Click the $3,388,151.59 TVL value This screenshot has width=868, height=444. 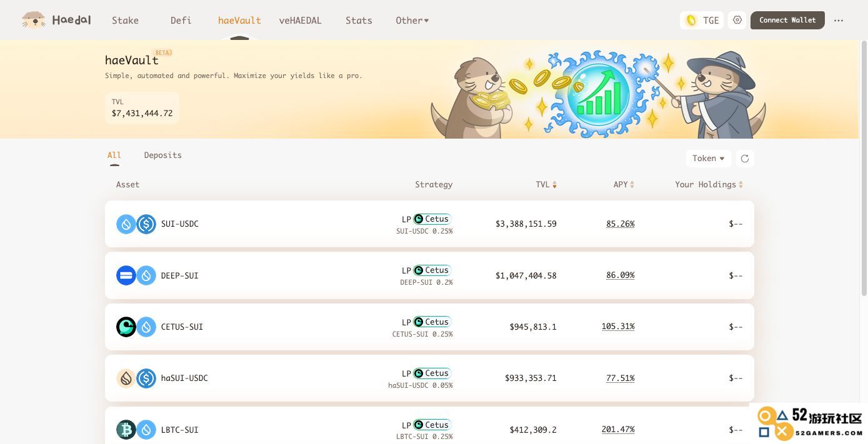coord(526,224)
